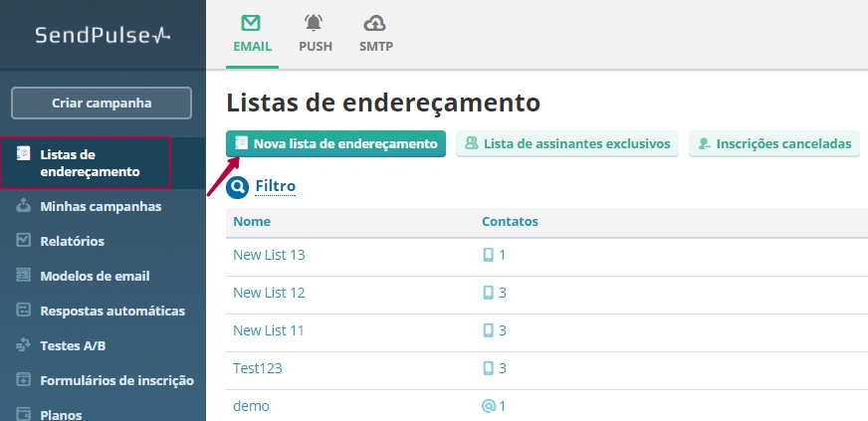Open the Test123 mailing list
Image resolution: width=868 pixels, height=421 pixels.
coord(258,368)
